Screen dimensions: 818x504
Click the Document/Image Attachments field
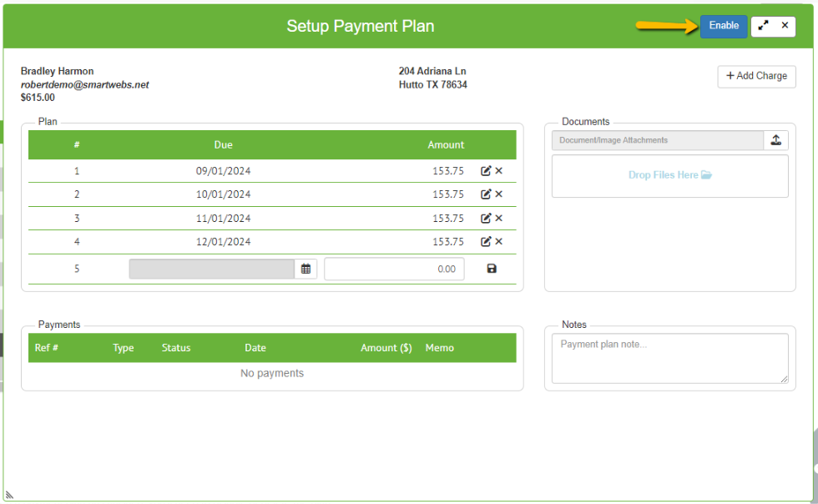(x=658, y=140)
